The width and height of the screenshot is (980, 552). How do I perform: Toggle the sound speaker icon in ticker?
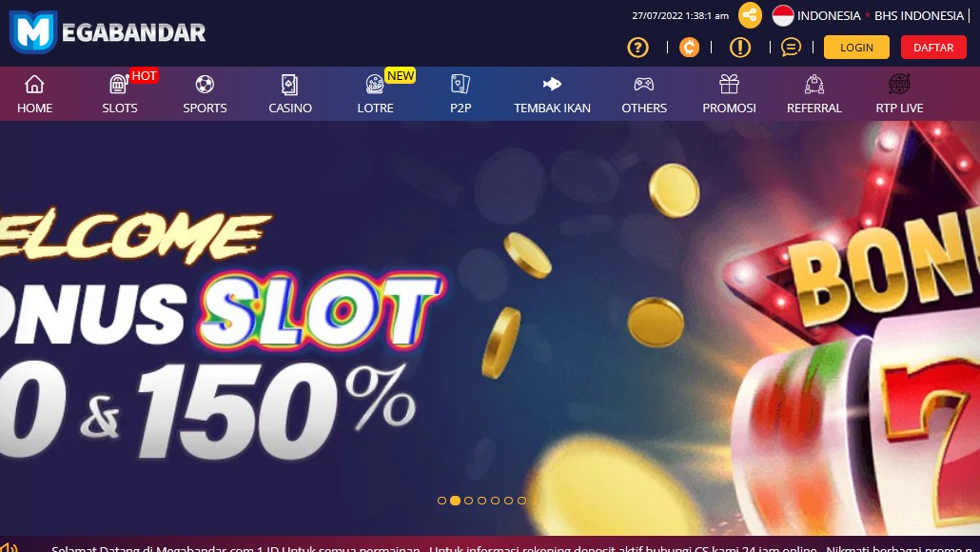pyautogui.click(x=9, y=547)
